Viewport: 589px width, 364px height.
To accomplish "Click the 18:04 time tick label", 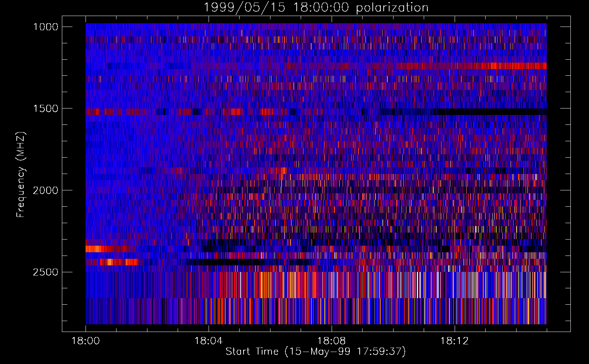I will [x=209, y=341].
